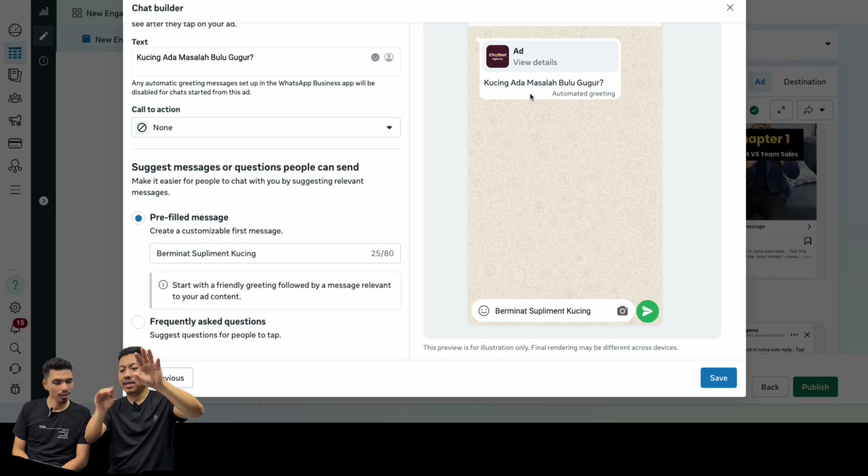Open the Settings gear icon

coord(15,308)
